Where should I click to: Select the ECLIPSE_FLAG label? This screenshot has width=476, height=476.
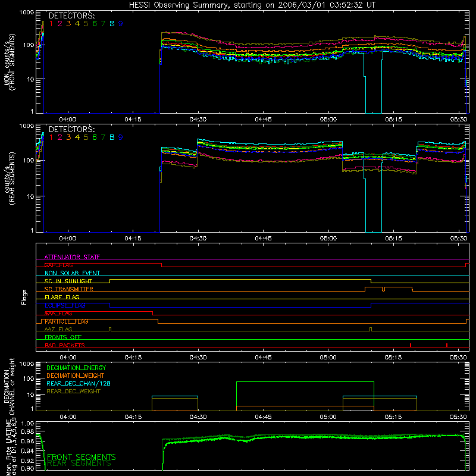coord(65,305)
